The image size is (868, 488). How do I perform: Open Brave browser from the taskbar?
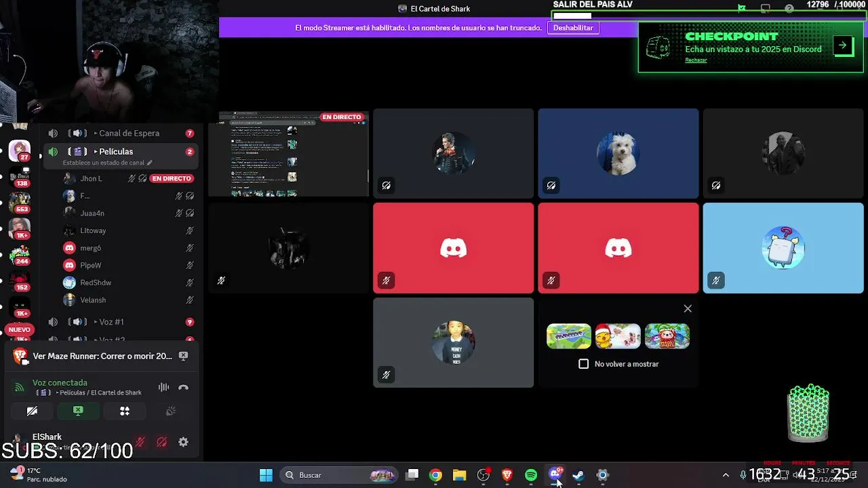[x=507, y=475]
